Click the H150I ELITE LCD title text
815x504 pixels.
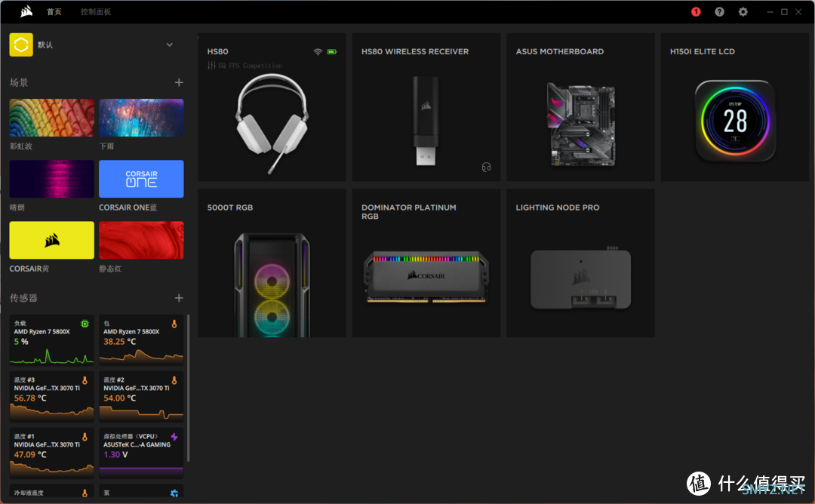tap(703, 51)
